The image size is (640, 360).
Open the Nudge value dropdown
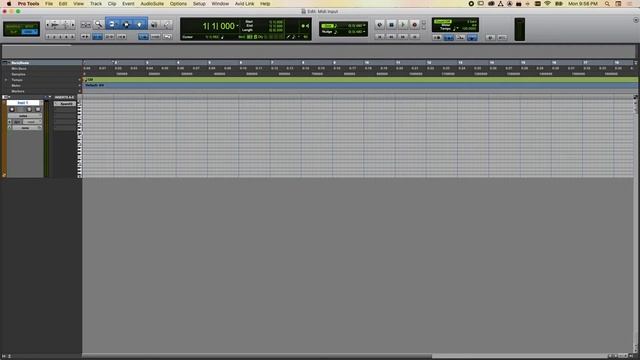click(364, 31)
